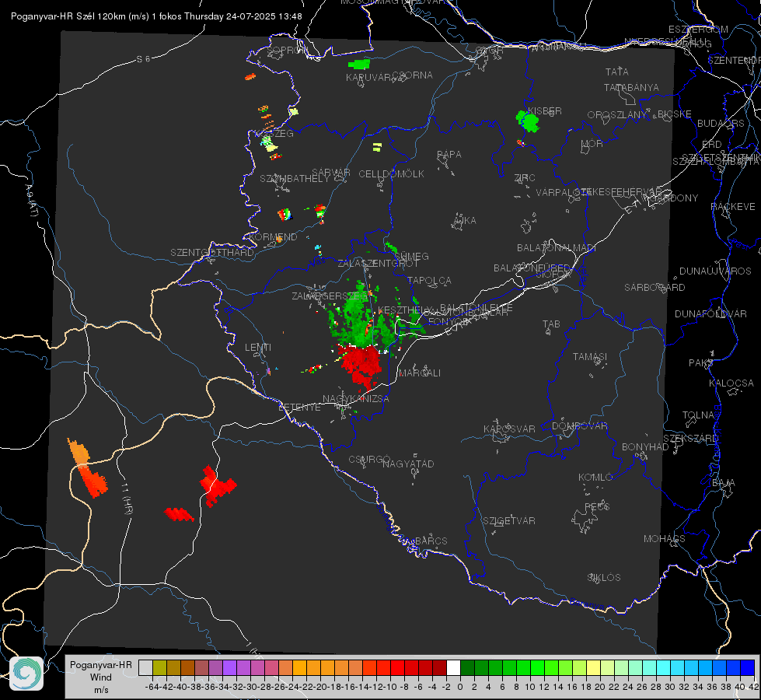
Task: Click the MÓR town label
Action: tap(592, 144)
